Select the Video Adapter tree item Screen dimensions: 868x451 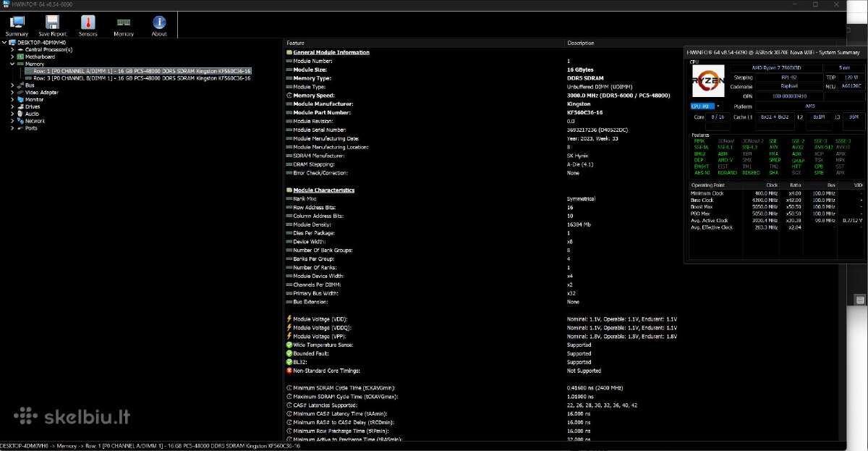coord(42,93)
